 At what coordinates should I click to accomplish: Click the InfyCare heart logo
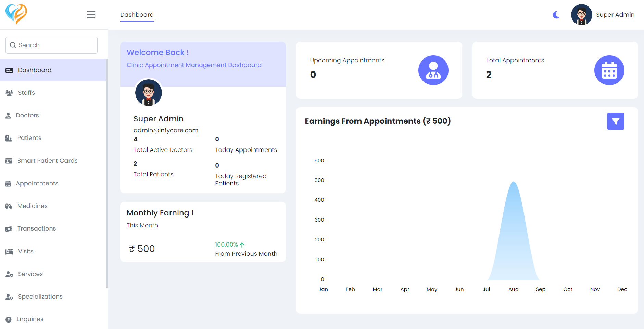click(16, 14)
